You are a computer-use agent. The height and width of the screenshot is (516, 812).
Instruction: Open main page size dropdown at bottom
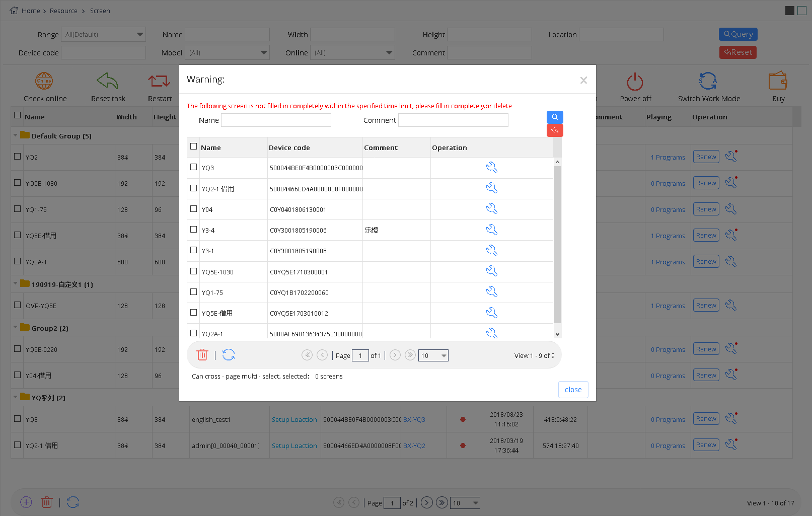pos(465,503)
